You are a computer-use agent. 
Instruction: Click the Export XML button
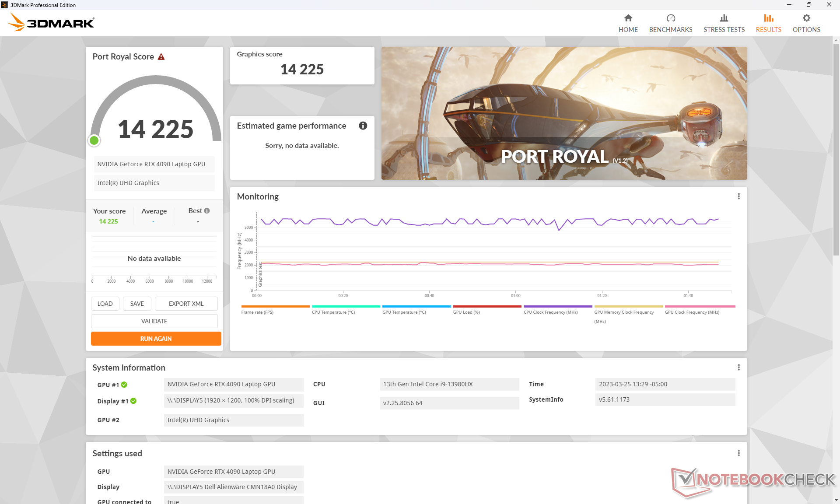pos(186,304)
